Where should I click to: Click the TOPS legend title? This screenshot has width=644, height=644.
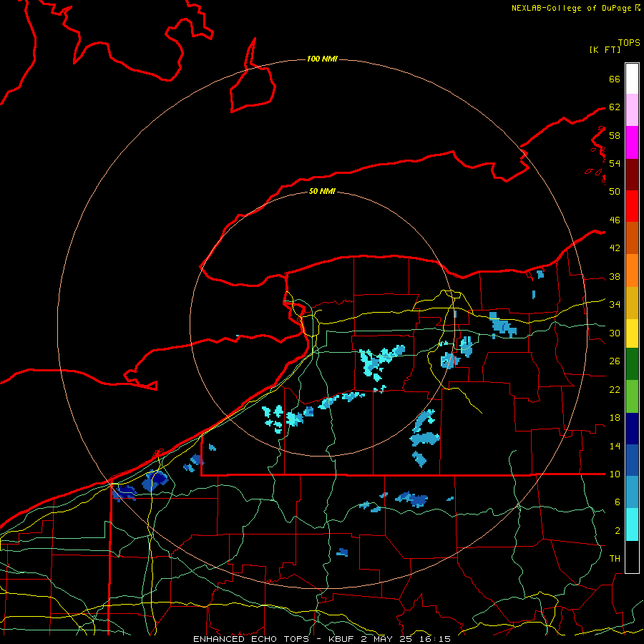pyautogui.click(x=629, y=43)
